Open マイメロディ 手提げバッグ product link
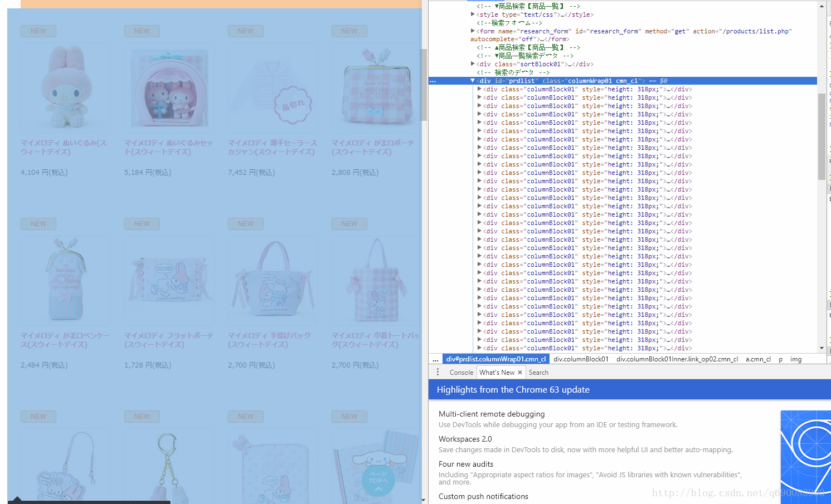The image size is (831, 504). (269, 340)
